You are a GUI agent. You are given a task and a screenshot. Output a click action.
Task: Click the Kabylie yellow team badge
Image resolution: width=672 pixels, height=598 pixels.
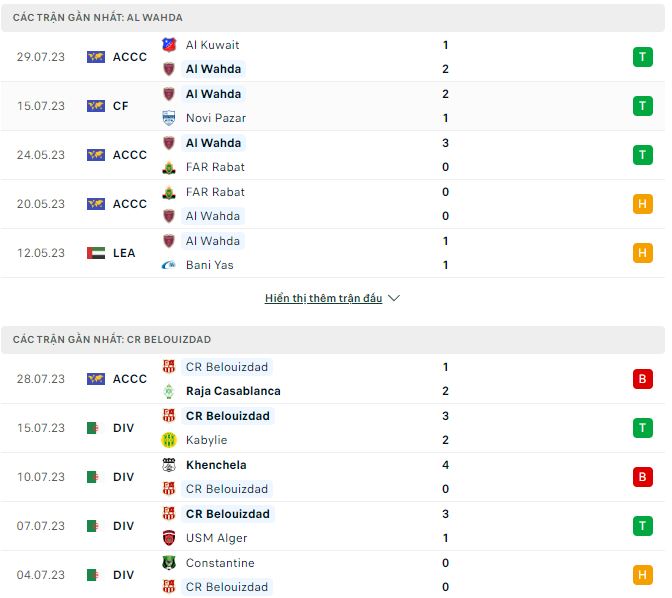(168, 440)
